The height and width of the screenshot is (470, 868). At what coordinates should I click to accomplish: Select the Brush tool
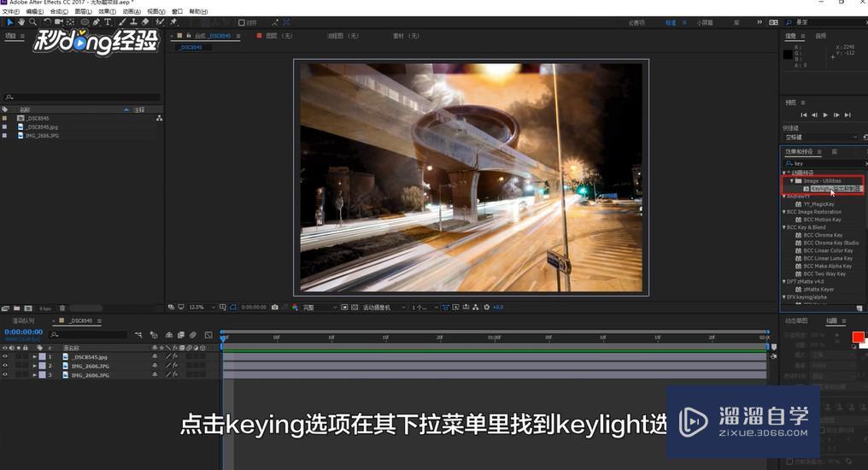122,22
